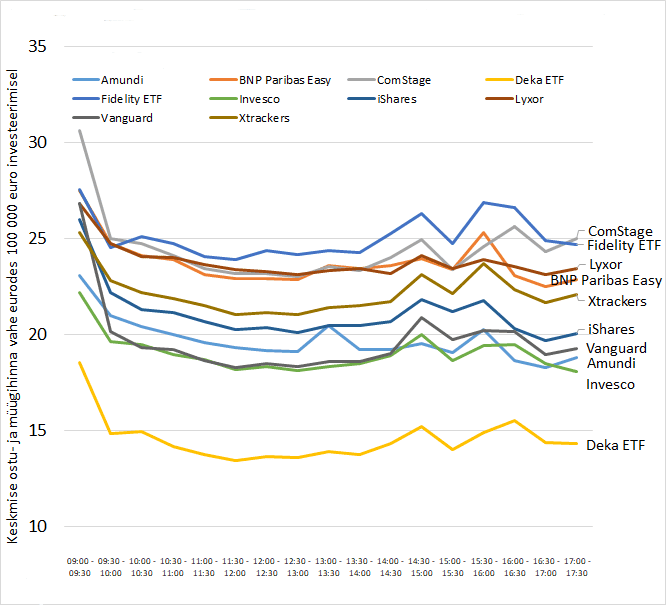Viewport: 666px width, 605px height.
Task: Click the y-axis value 25
Action: click(x=37, y=238)
